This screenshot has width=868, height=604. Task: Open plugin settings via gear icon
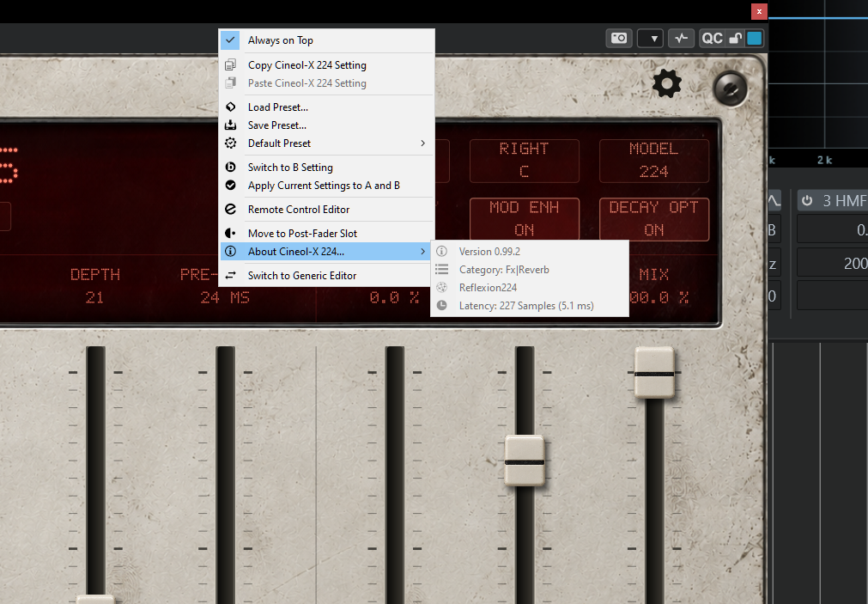[666, 83]
